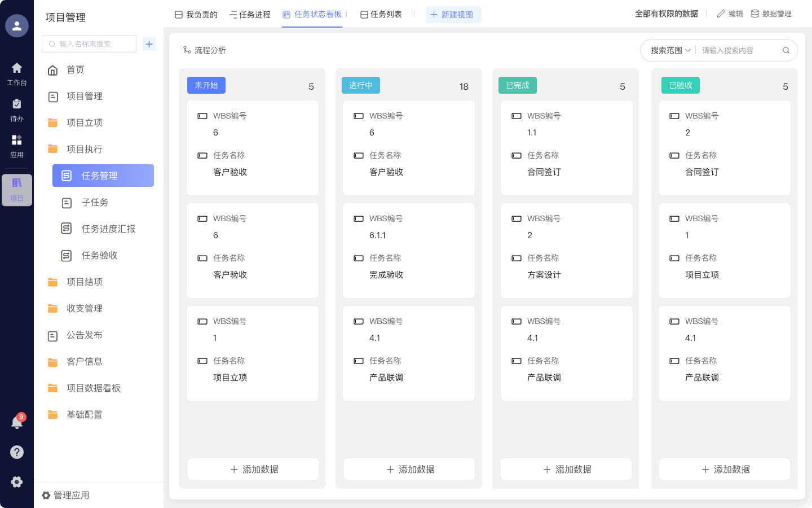Switch to the 任务列表 tab
812x508 pixels.
click(381, 15)
